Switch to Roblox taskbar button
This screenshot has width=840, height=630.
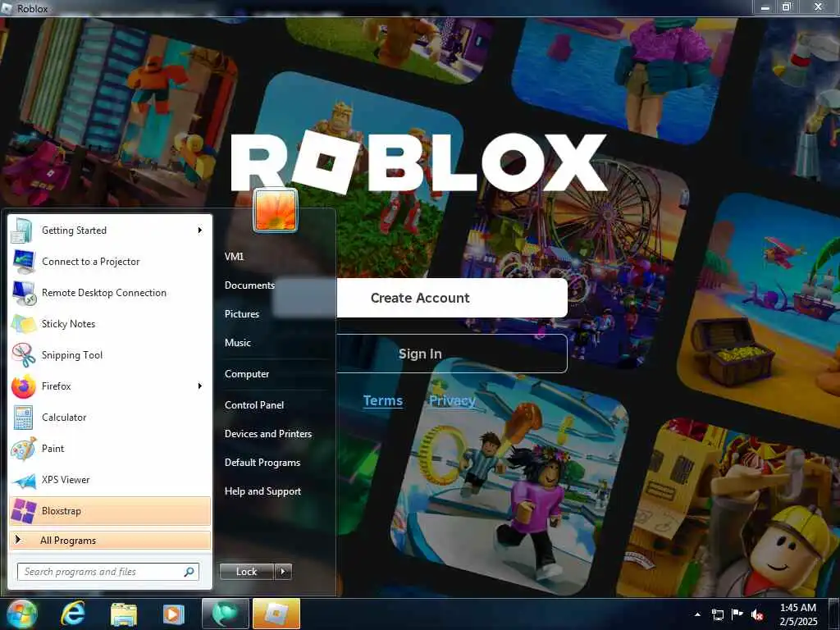(276, 614)
